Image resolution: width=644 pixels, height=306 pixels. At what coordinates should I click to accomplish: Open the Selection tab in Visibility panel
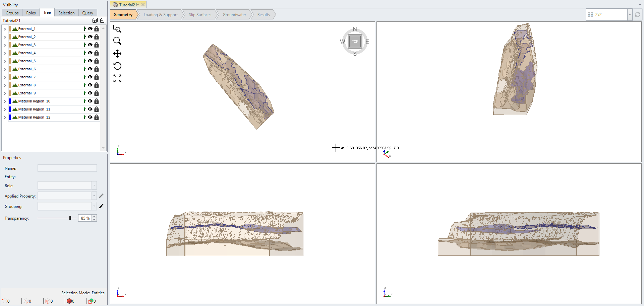66,13
